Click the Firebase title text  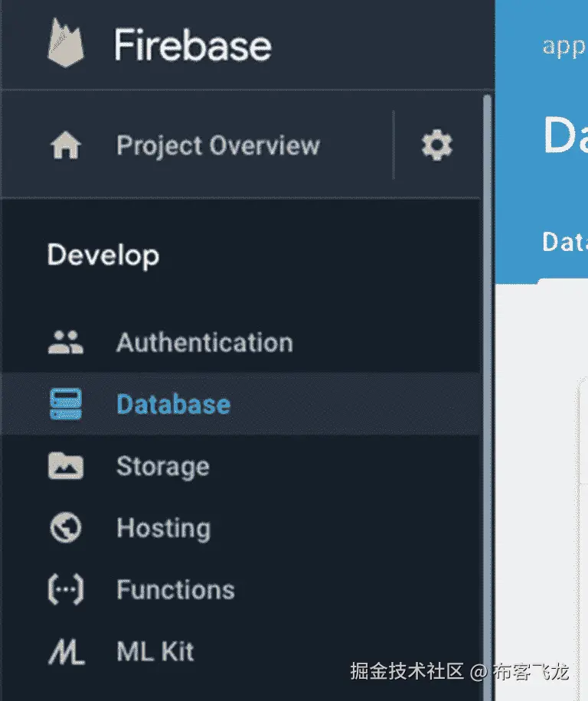pos(192,45)
